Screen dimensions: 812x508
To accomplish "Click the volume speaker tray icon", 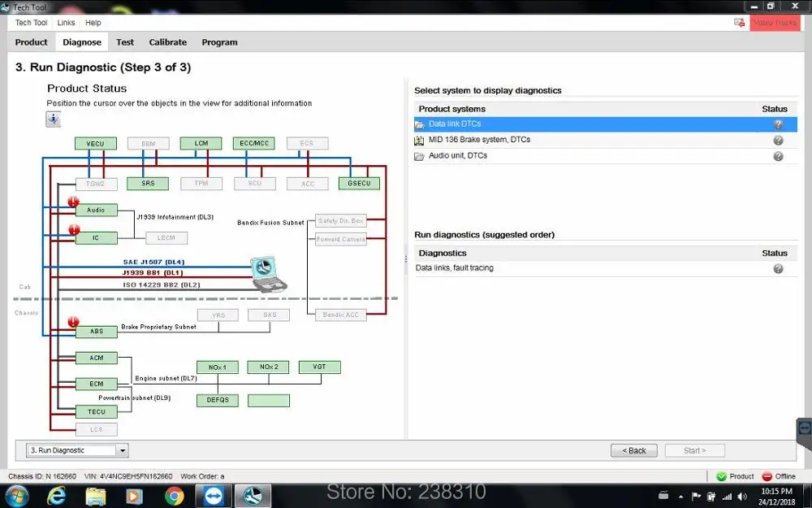I will 741,497.
